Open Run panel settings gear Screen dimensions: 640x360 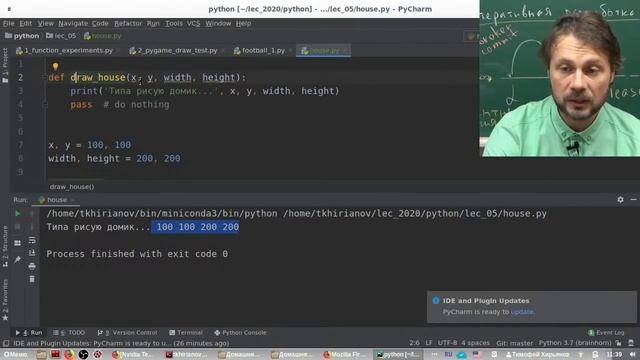point(620,200)
